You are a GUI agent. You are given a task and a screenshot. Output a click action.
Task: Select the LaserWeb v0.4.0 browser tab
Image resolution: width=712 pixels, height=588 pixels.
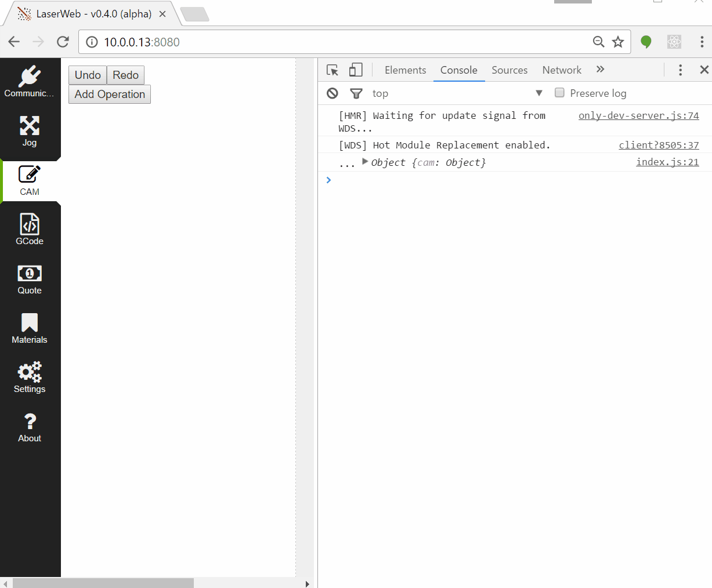click(92, 14)
